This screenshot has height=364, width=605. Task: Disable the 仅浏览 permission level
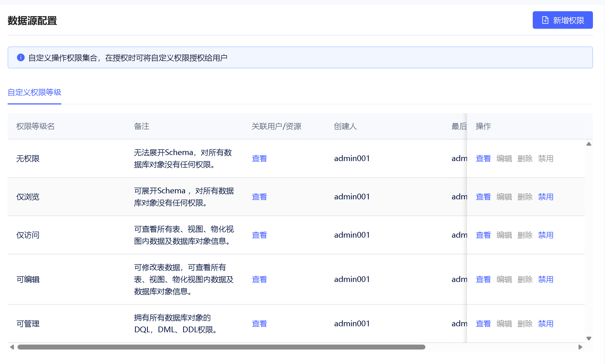coord(546,197)
